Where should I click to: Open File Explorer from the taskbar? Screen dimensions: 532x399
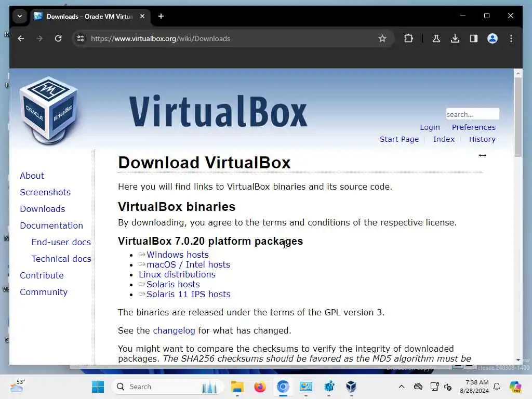tap(237, 387)
